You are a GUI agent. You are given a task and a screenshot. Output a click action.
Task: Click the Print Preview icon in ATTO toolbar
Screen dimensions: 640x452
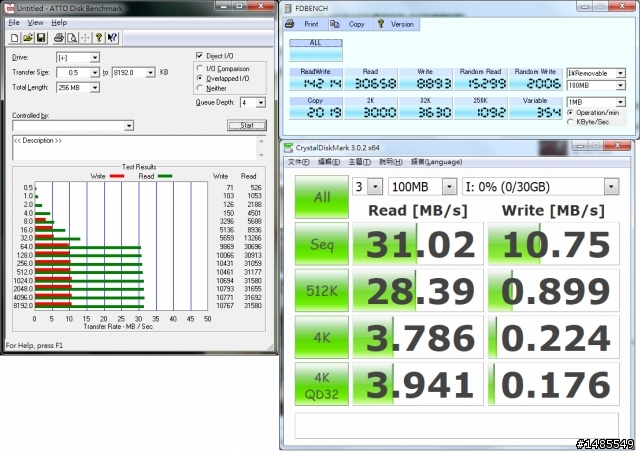click(72, 38)
